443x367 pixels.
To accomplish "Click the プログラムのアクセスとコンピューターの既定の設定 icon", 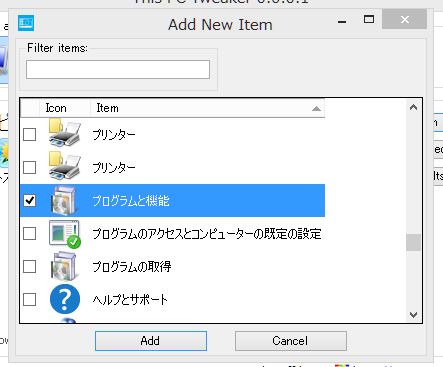I will [x=65, y=234].
